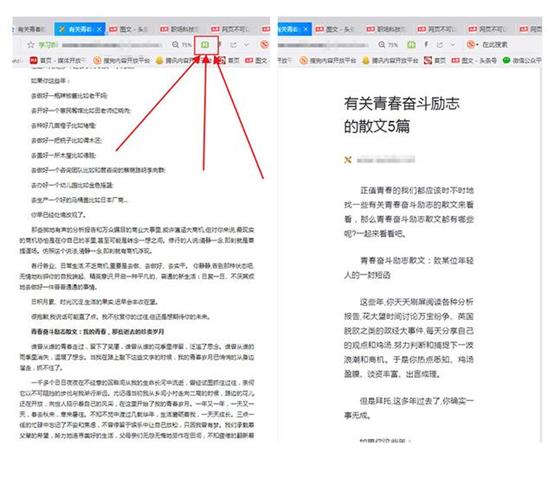This screenshot has height=484, width=554.
Task: Open 图文 - 头条号 bookmark in right window
Action: click(x=474, y=60)
